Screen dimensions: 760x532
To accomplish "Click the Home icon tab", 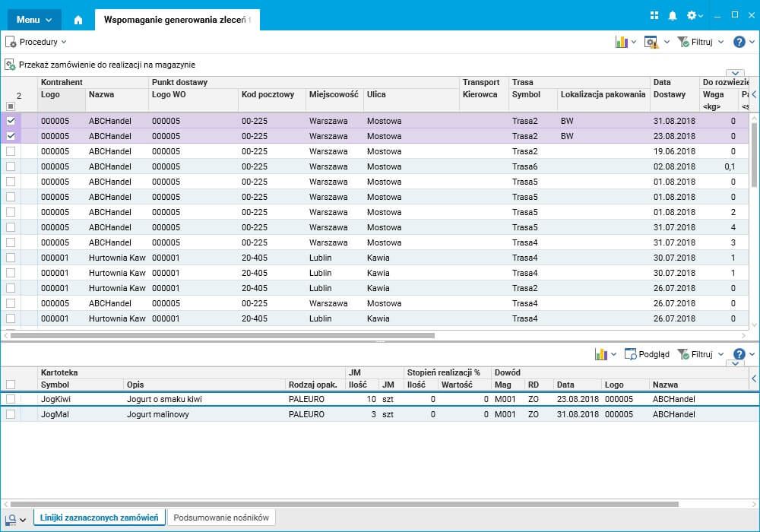I will [78, 20].
